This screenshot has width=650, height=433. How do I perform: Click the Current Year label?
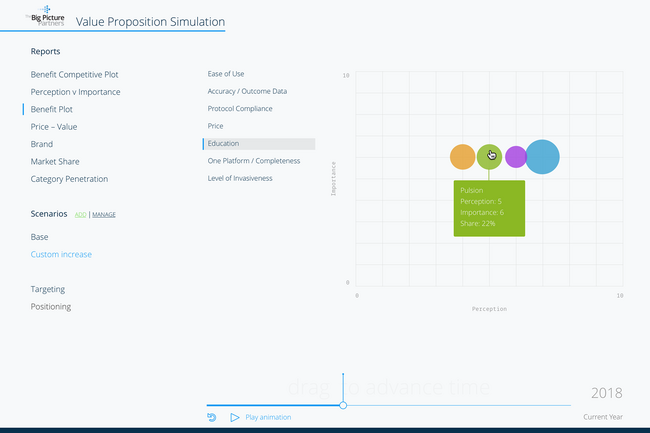coord(603,417)
